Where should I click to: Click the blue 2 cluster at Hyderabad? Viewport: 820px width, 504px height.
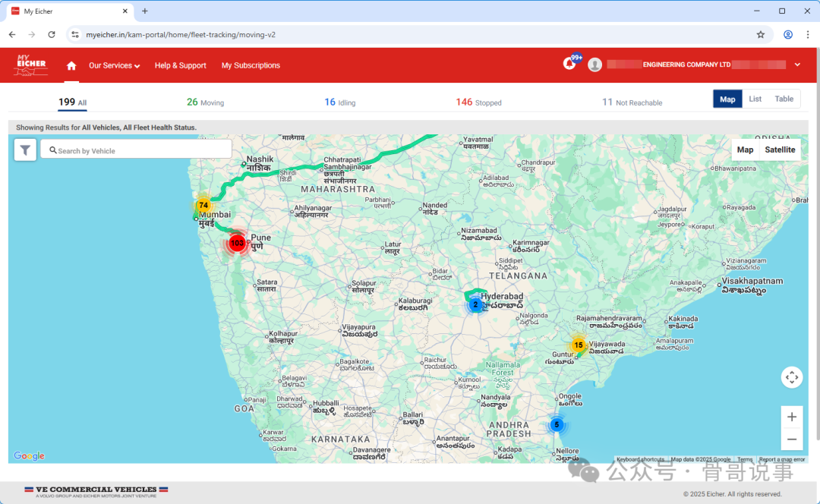point(475,304)
